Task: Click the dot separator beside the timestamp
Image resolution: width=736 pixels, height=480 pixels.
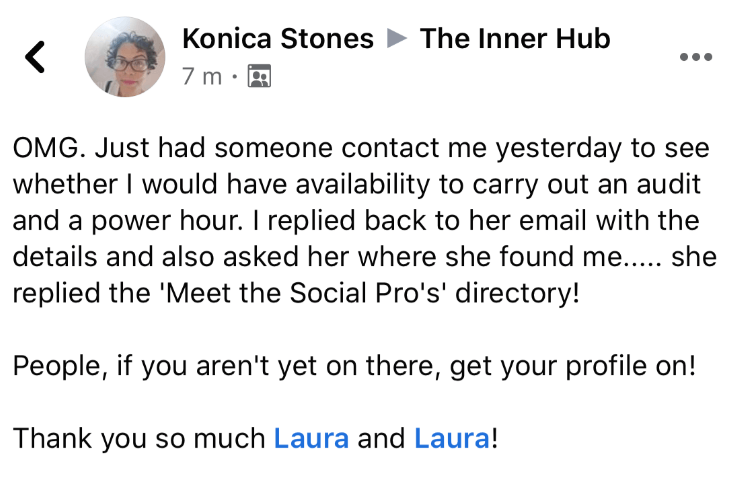Action: click(x=235, y=76)
